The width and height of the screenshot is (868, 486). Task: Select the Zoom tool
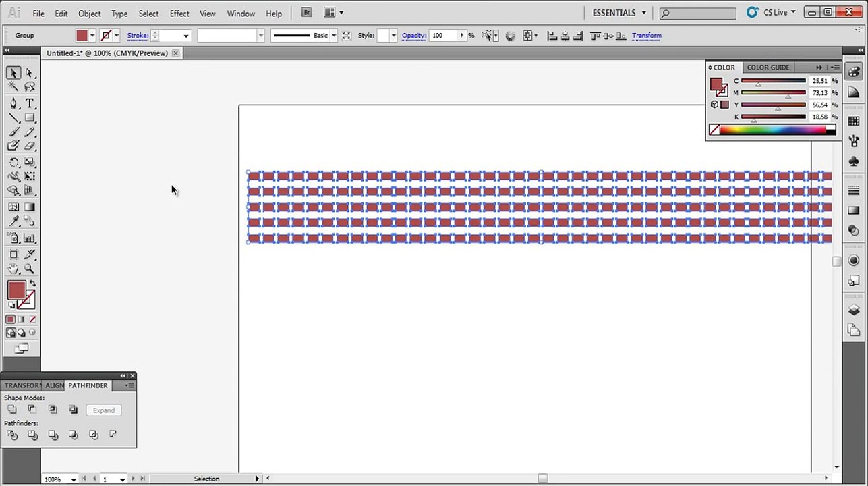(30, 269)
